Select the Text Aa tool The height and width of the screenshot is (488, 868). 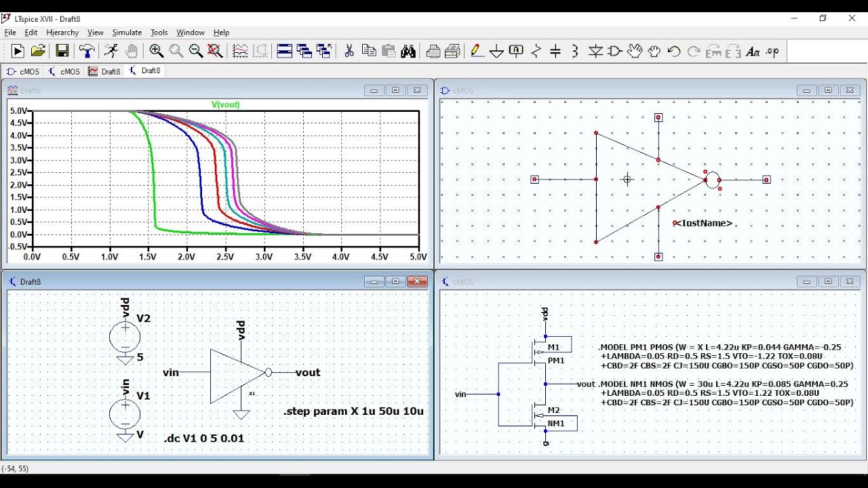coord(753,51)
